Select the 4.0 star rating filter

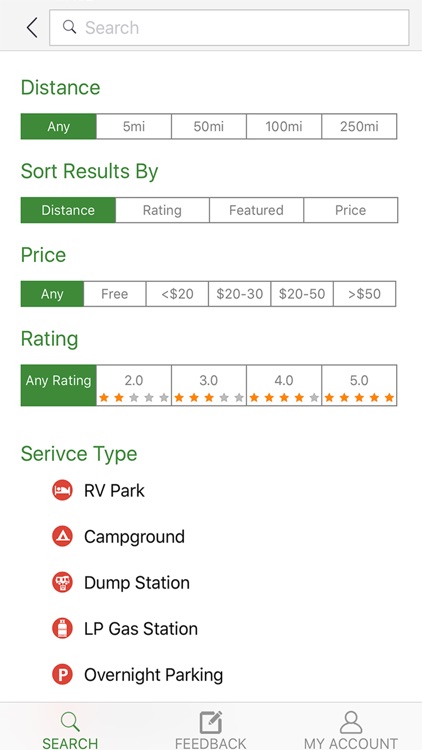pyautogui.click(x=284, y=385)
